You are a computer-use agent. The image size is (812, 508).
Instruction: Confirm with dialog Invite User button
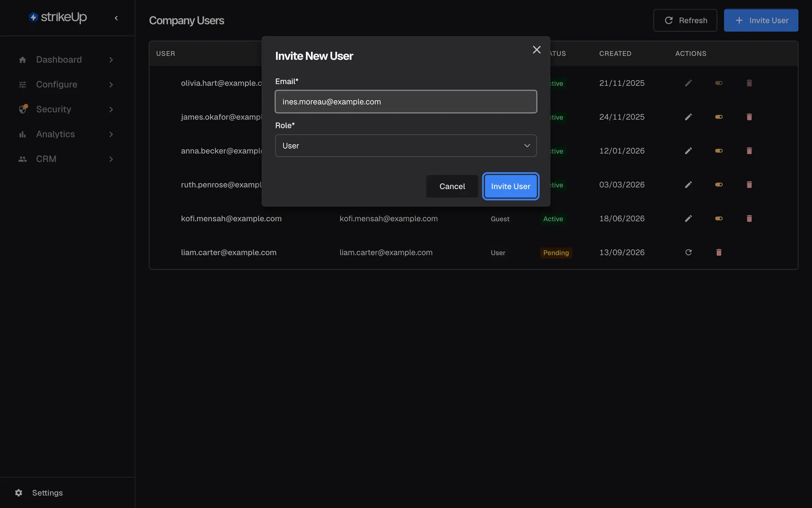coord(511,186)
